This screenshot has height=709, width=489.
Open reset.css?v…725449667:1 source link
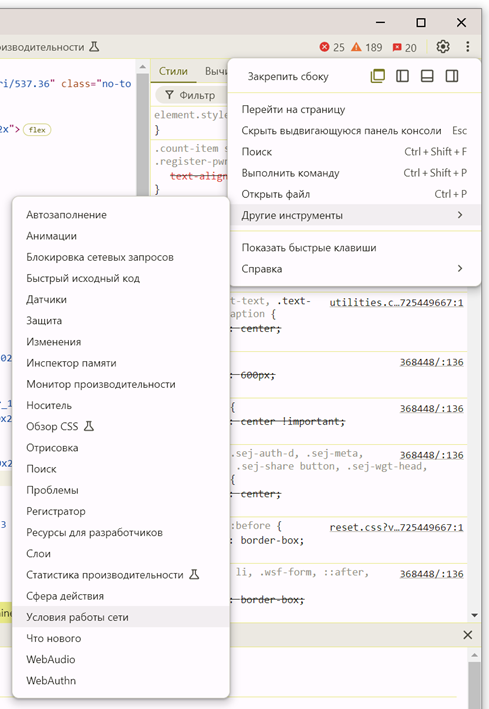point(396,527)
